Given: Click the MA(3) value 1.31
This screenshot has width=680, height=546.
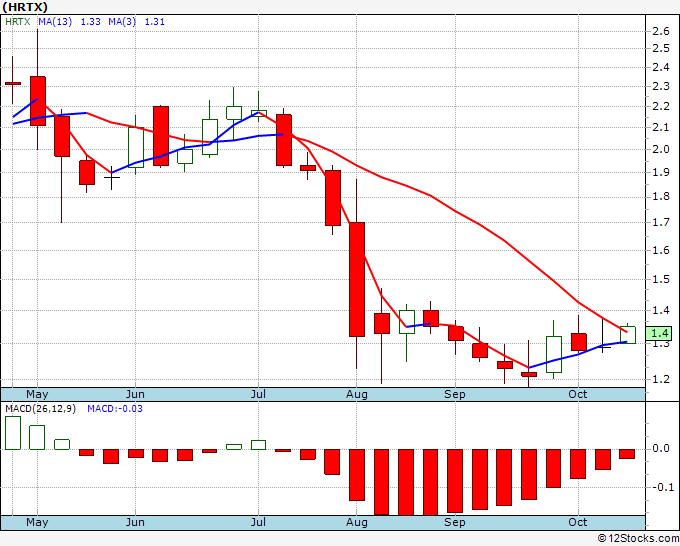Looking at the screenshot, I should click(x=154, y=22).
